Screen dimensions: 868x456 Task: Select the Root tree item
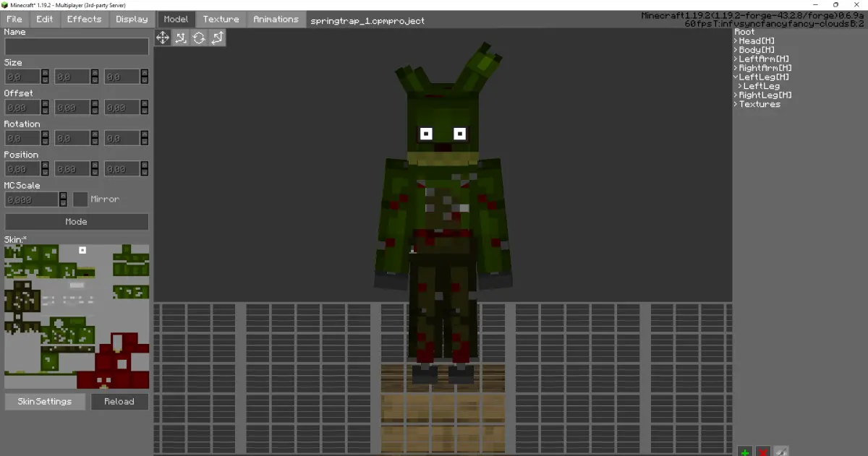tap(744, 32)
